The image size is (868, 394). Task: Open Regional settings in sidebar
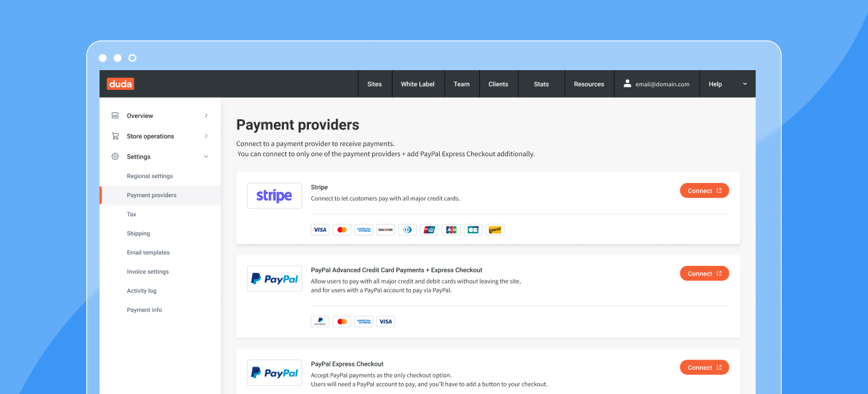tap(150, 176)
